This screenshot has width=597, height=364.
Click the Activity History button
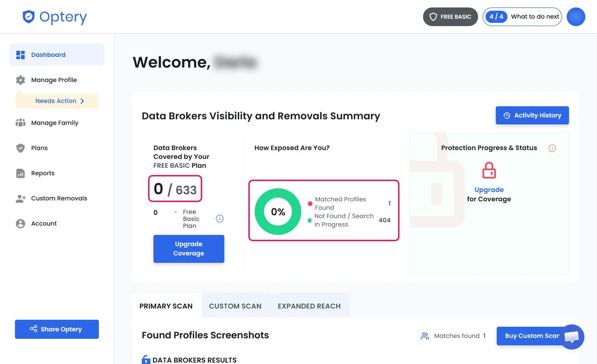click(532, 116)
